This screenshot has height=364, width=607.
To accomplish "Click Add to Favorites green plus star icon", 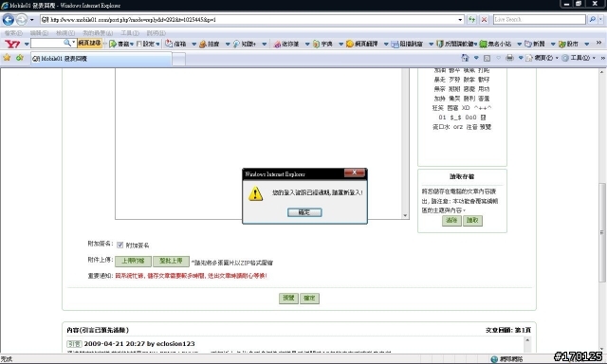I will 20,58.
